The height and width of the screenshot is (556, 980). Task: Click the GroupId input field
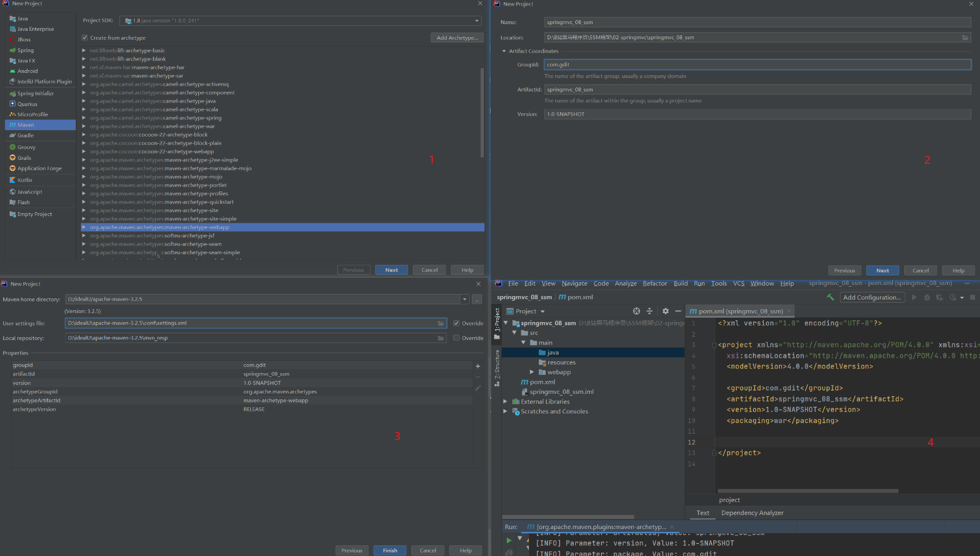tap(757, 65)
